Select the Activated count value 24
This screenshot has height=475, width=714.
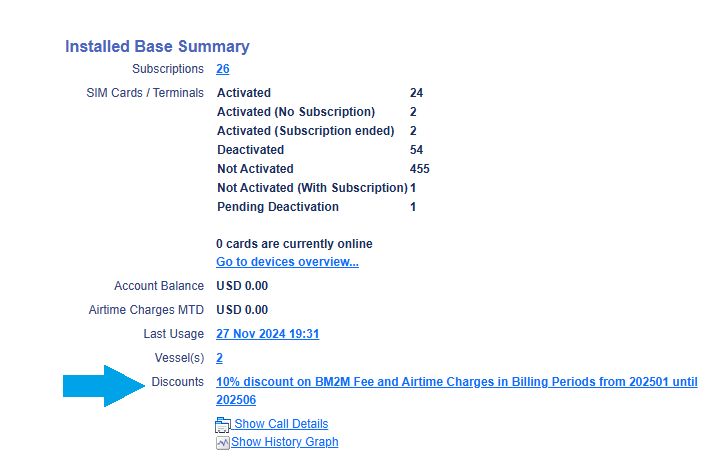416,93
